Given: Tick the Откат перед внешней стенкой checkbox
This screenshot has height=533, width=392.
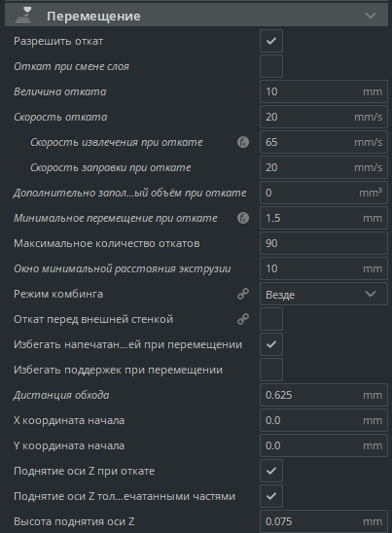Looking at the screenshot, I should [271, 319].
